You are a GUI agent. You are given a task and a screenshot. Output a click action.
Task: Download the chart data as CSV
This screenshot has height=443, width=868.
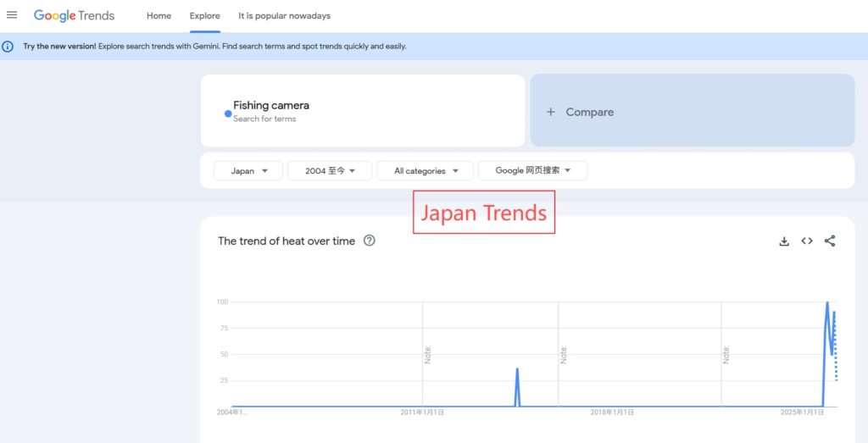[784, 241]
